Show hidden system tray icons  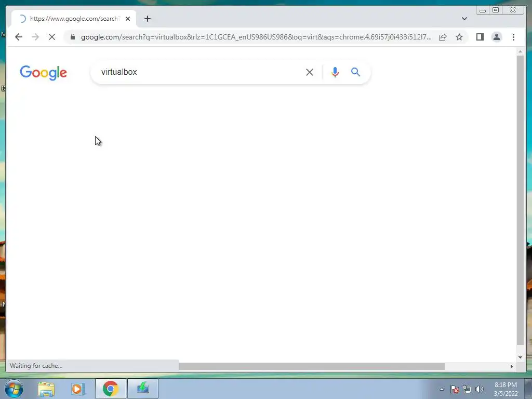442,389
